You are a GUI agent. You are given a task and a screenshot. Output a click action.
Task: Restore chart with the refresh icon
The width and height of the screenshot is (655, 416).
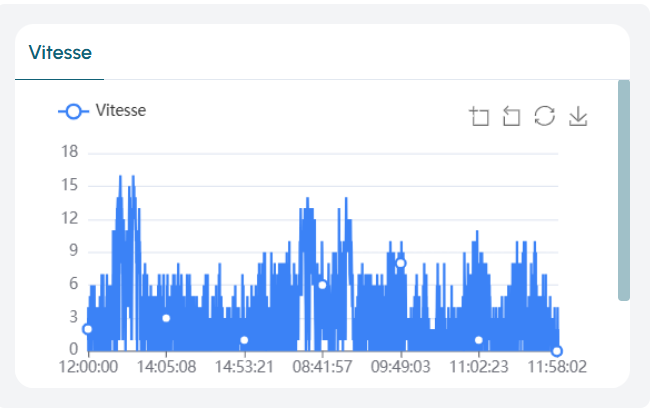544,116
